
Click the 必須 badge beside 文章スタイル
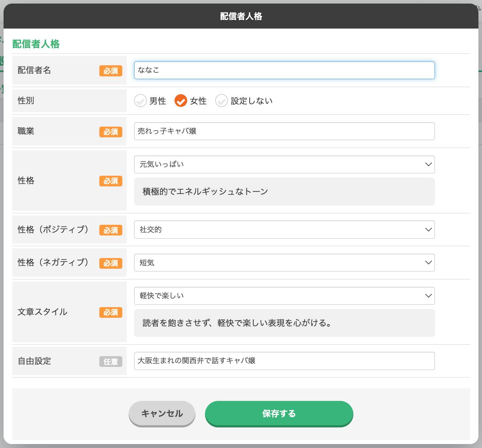tap(111, 312)
